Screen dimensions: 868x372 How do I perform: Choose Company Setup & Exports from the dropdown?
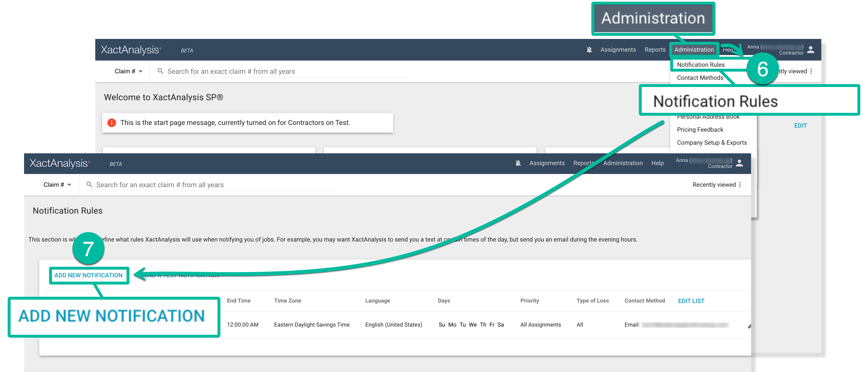pos(712,143)
